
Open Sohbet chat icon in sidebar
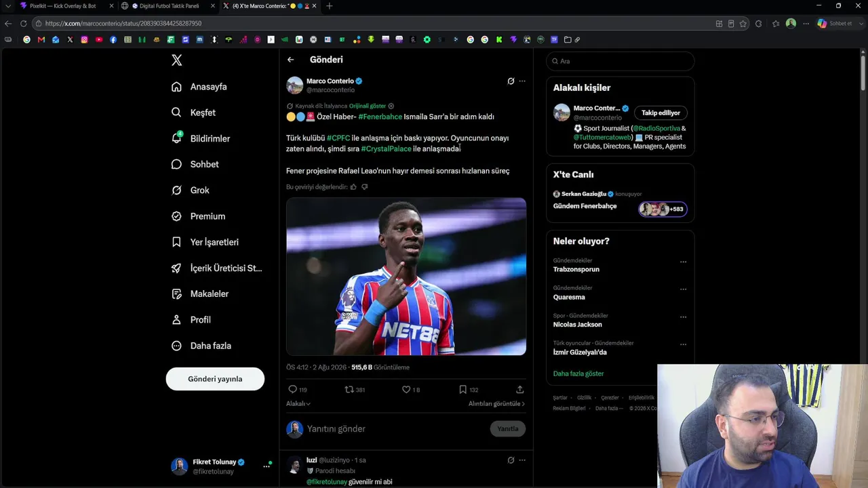click(x=176, y=164)
